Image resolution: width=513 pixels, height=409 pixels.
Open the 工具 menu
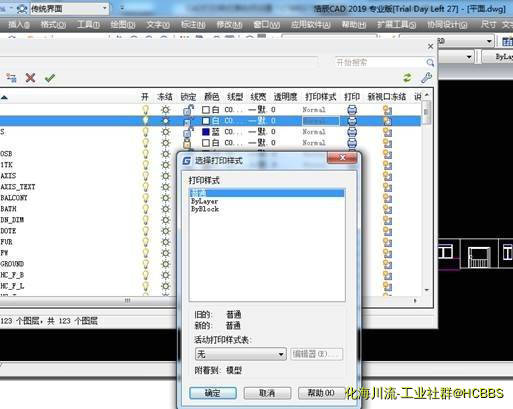pos(88,25)
